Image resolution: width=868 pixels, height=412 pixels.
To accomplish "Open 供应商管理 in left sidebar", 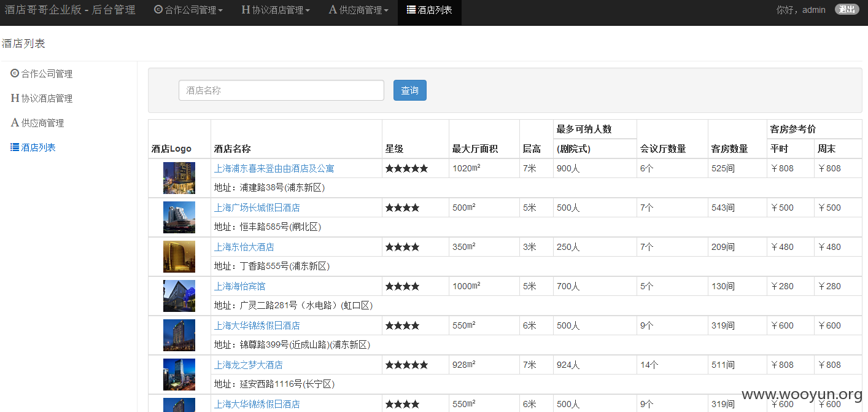I will (37, 123).
